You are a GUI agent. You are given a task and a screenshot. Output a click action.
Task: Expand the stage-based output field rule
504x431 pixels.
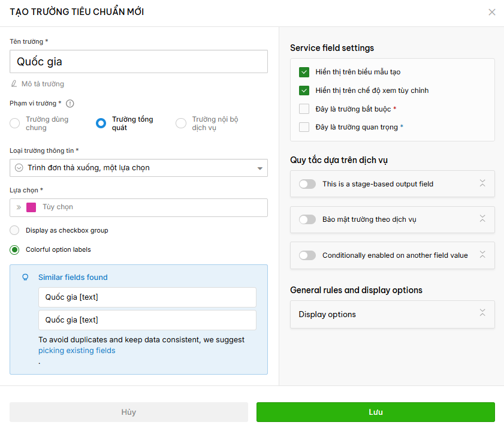click(x=482, y=183)
